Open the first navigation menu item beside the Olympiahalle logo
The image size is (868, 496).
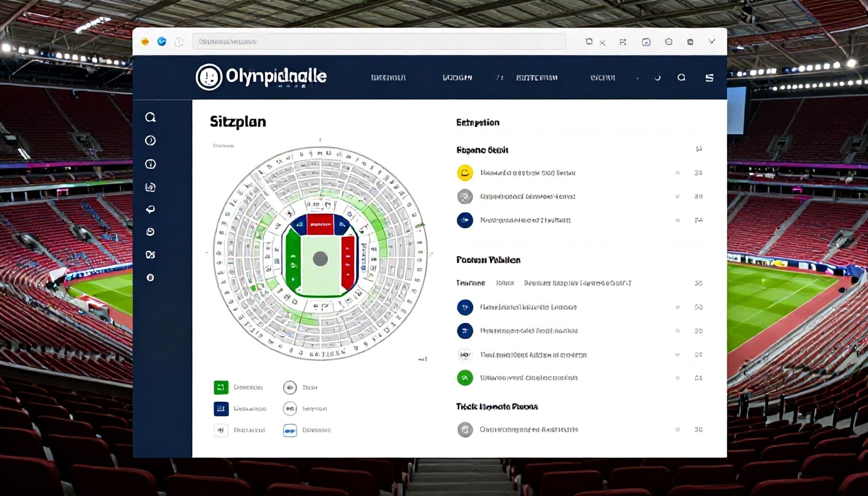pyautogui.click(x=388, y=77)
